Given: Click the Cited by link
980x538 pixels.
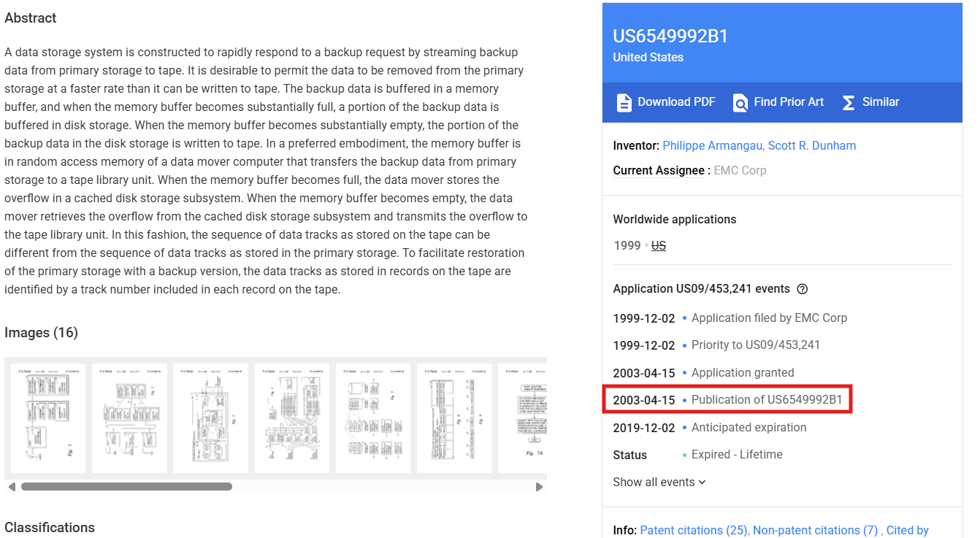Looking at the screenshot, I should 907,530.
